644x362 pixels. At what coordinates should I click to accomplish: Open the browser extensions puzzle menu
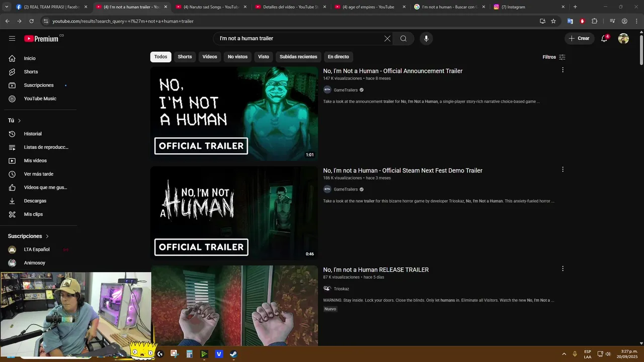click(595, 21)
